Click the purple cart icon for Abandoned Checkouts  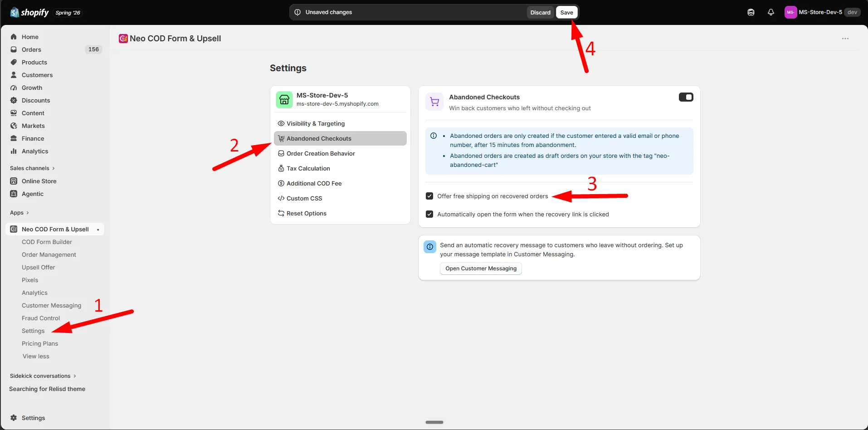(x=434, y=102)
